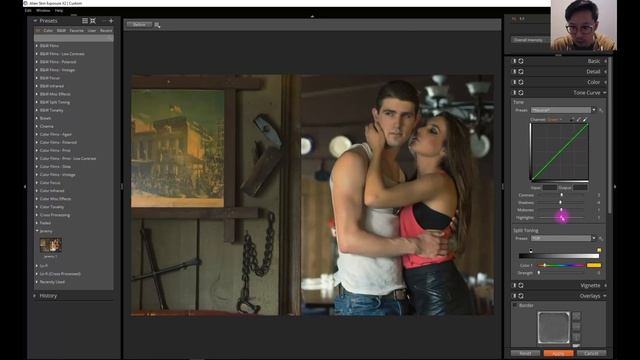Click the orange Apply button

tap(558, 353)
